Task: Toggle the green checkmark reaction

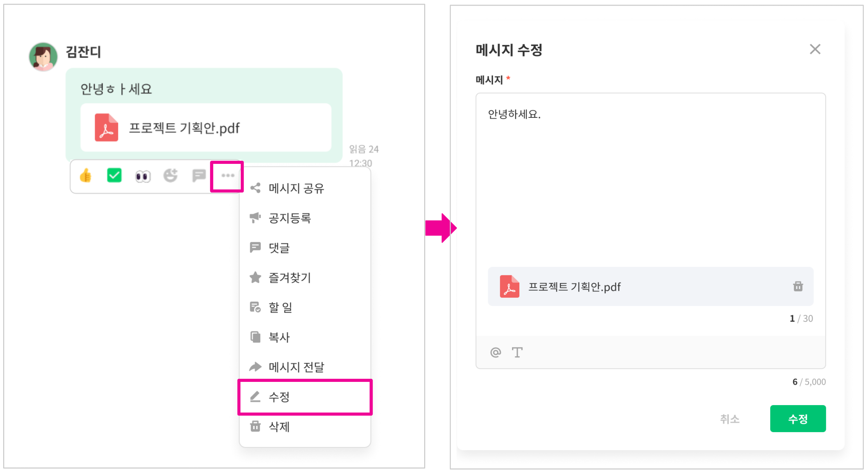Action: (114, 175)
